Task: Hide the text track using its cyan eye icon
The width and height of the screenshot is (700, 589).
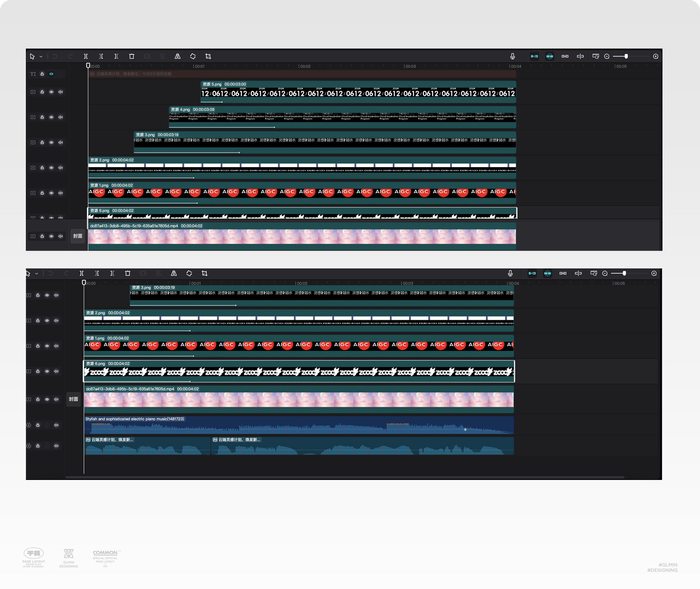Action: tap(51, 74)
